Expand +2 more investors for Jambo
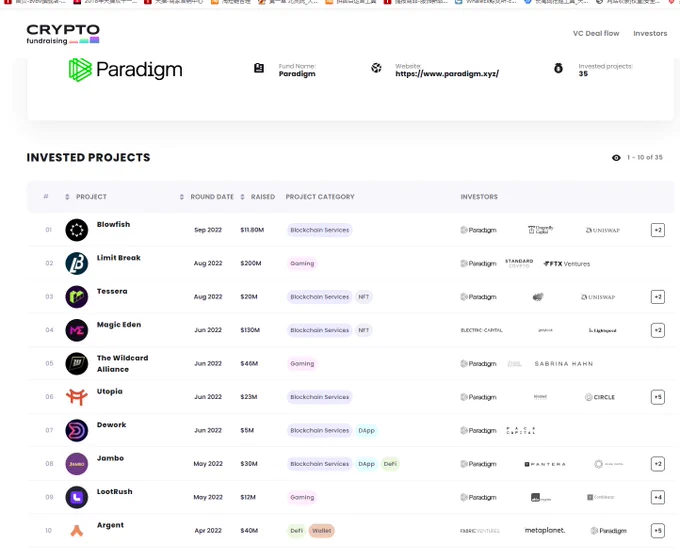This screenshot has width=680, height=559. 657,464
